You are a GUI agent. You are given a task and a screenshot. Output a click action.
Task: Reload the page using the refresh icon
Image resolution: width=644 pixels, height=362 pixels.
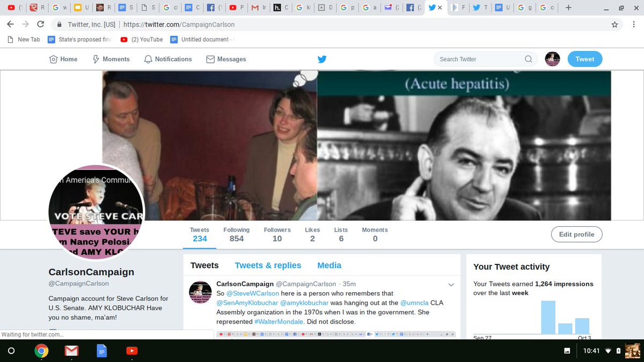pyautogui.click(x=41, y=24)
